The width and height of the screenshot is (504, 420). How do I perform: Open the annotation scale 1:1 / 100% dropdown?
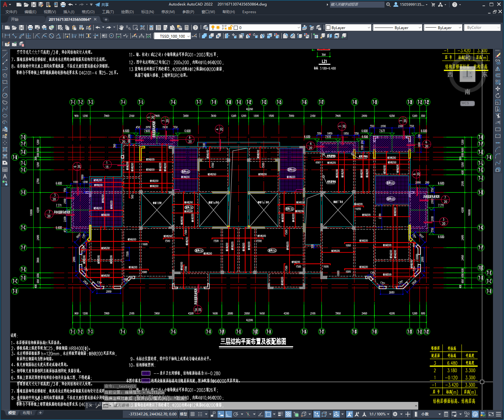point(379,414)
